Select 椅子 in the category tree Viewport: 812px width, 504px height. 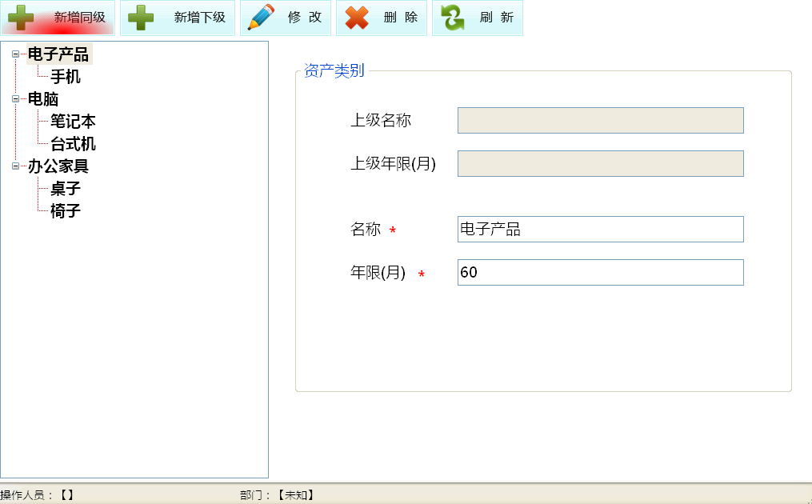coord(66,211)
